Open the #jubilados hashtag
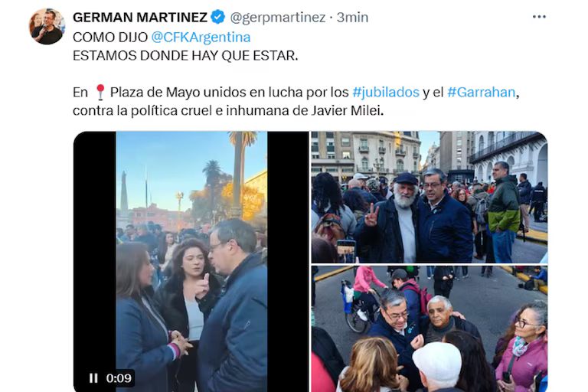Viewport: 588px width, 392px height. coord(386,92)
